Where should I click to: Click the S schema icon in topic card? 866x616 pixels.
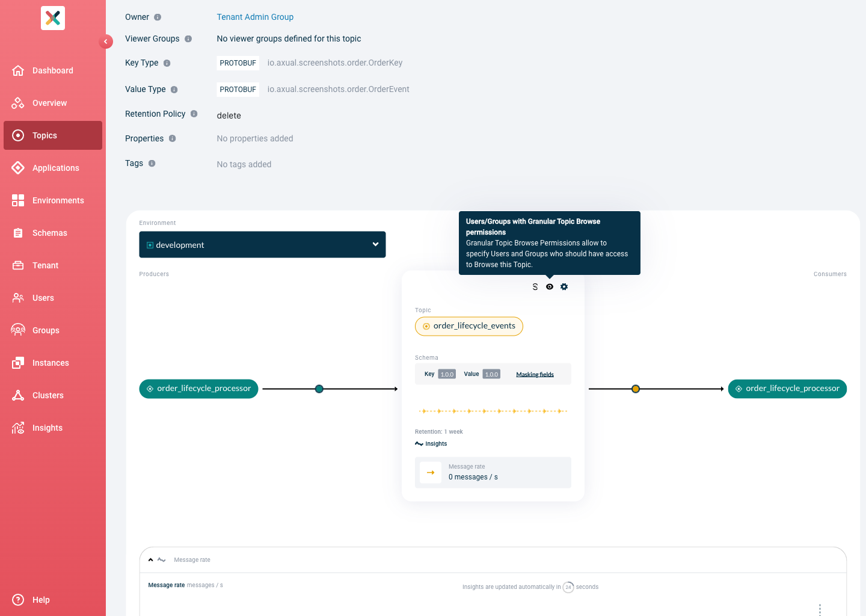[535, 287]
